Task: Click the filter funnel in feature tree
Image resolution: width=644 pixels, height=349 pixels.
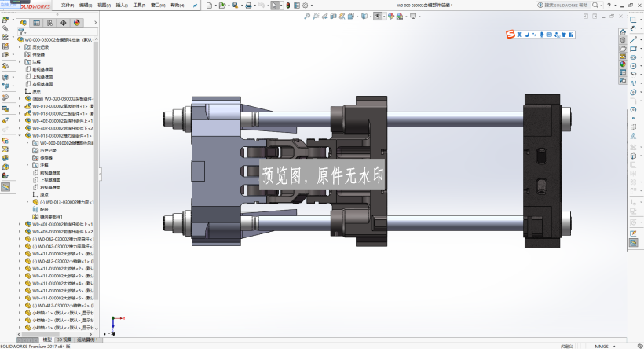Action: 21,31
